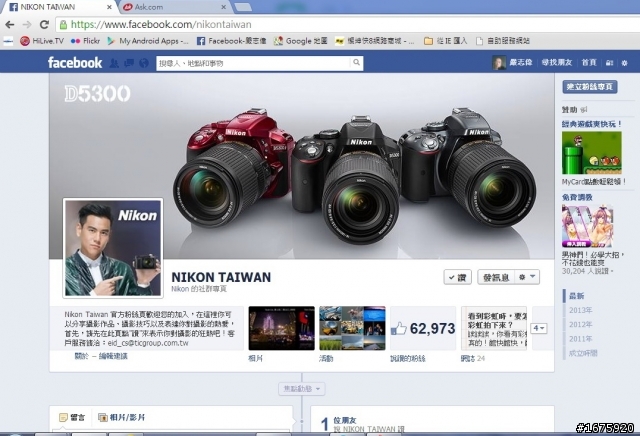
Task: Click the green padlock in the address bar
Action: (63, 25)
